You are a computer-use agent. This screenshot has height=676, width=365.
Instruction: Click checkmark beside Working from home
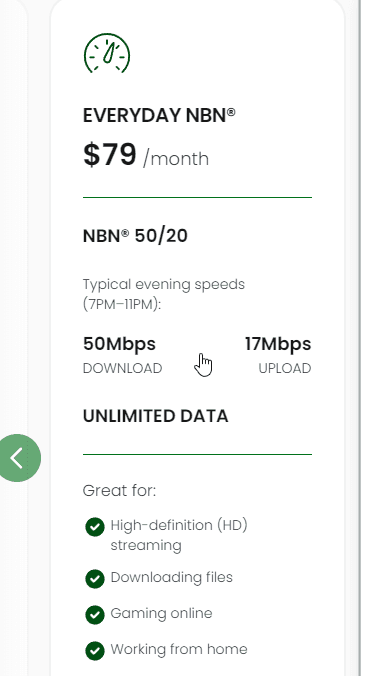[x=95, y=651]
